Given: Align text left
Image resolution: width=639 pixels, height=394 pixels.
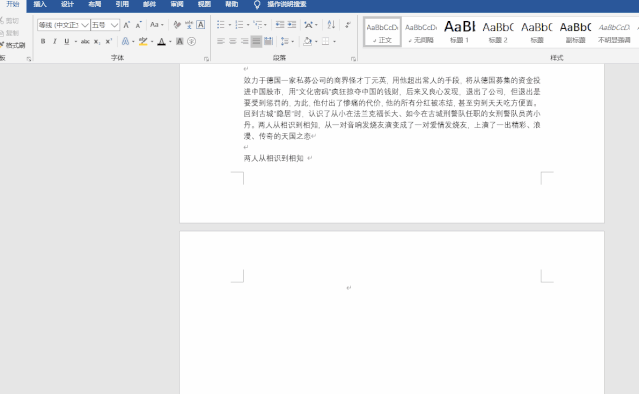Looking at the screenshot, I should pyautogui.click(x=220, y=41).
